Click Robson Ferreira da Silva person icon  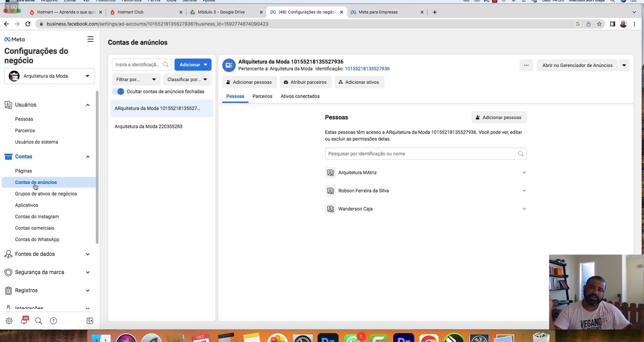coord(330,191)
